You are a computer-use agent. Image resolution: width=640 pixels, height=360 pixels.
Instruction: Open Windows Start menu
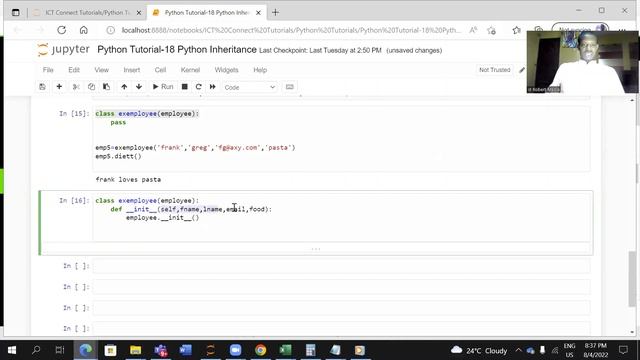pyautogui.click(x=12, y=350)
